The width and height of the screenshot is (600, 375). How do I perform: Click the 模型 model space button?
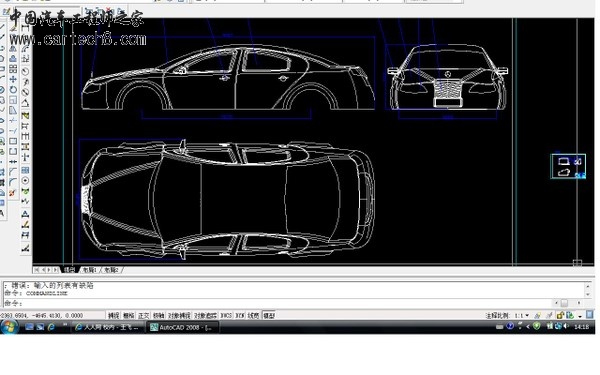point(269,316)
